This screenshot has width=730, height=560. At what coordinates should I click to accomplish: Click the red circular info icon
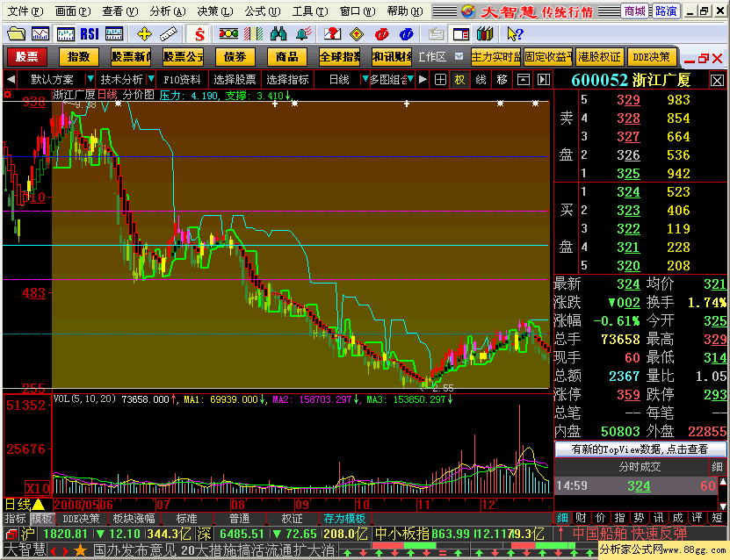(x=382, y=34)
